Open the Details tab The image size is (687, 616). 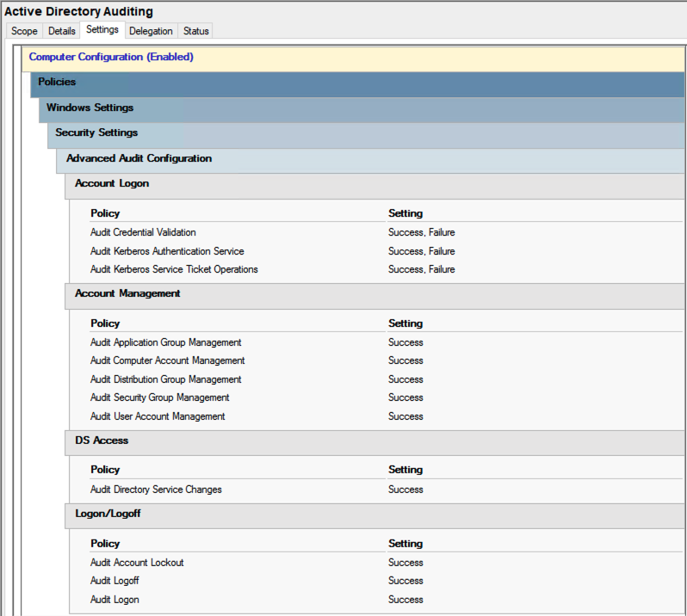[x=61, y=31]
